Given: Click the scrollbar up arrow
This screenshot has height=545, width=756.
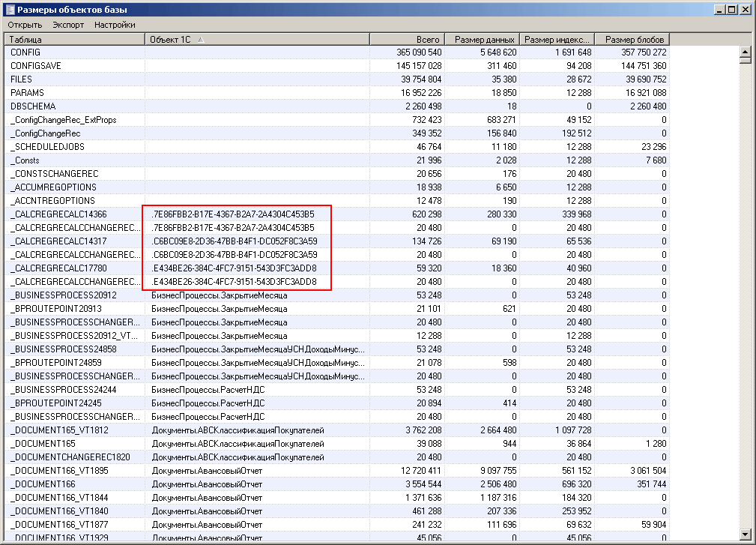Looking at the screenshot, I should click(746, 51).
